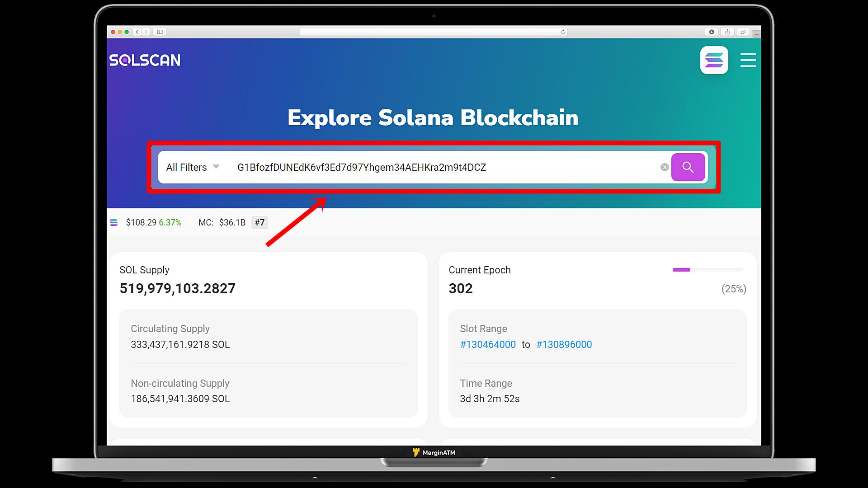The width and height of the screenshot is (868, 488).
Task: Go back with browser back arrow
Action: (x=137, y=32)
